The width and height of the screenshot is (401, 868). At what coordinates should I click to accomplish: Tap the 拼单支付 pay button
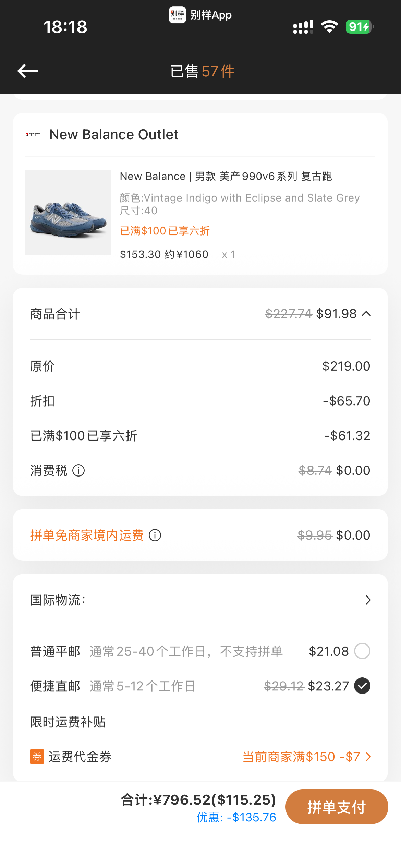click(x=337, y=807)
